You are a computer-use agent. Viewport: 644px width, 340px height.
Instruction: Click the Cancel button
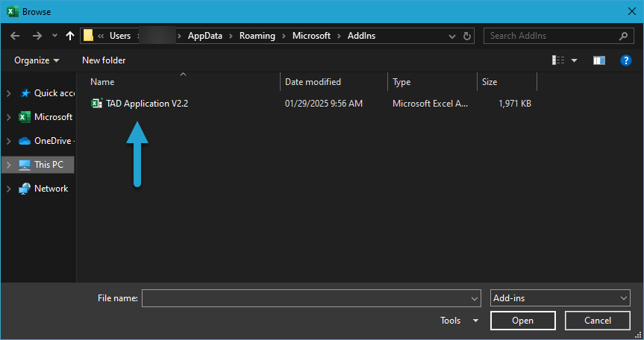[x=598, y=321]
